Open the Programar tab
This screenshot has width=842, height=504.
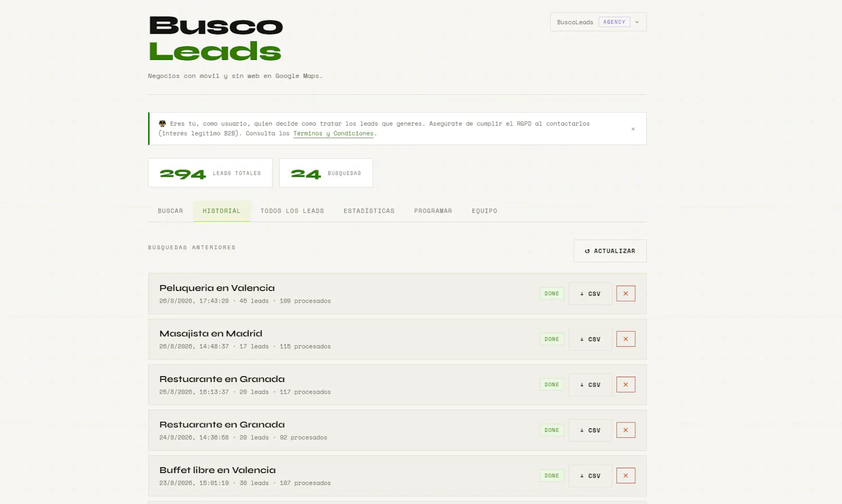(433, 211)
